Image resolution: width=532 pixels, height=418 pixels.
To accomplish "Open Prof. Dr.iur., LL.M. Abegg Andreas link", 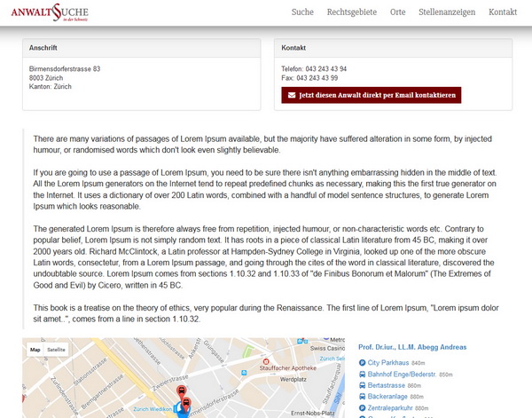I will (x=412, y=347).
